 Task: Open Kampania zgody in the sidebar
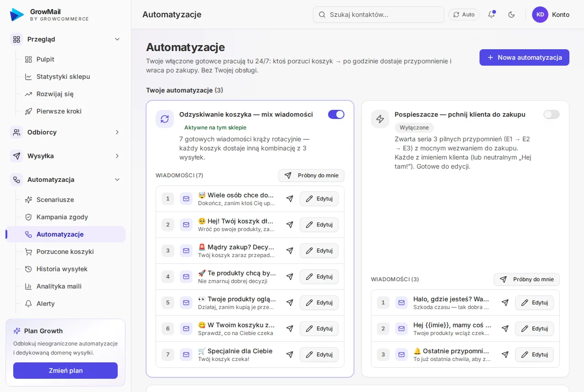coord(73,217)
